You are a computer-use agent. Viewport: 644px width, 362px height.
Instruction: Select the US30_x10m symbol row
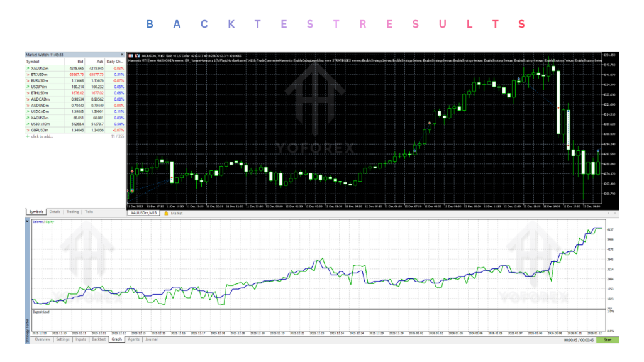[x=75, y=124]
